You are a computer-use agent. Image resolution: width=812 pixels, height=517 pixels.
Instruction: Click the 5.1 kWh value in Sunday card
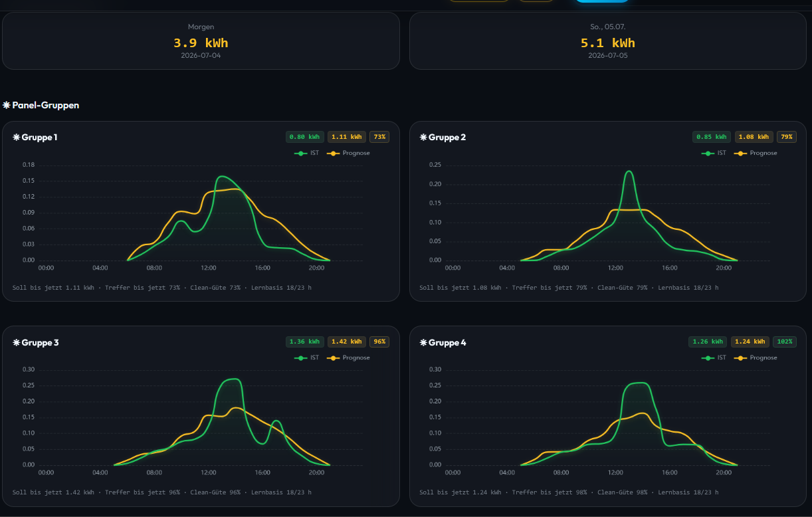coord(608,43)
